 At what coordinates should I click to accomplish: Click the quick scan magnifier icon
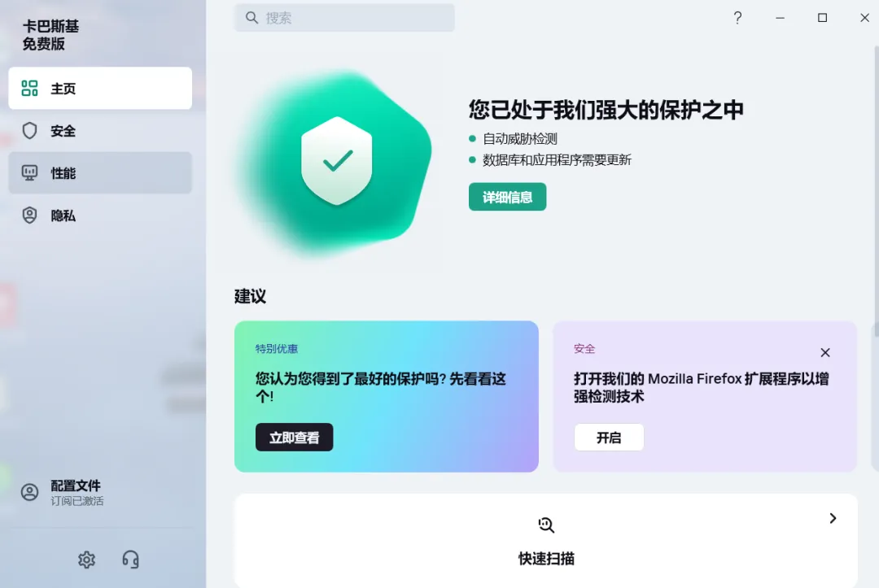click(546, 525)
